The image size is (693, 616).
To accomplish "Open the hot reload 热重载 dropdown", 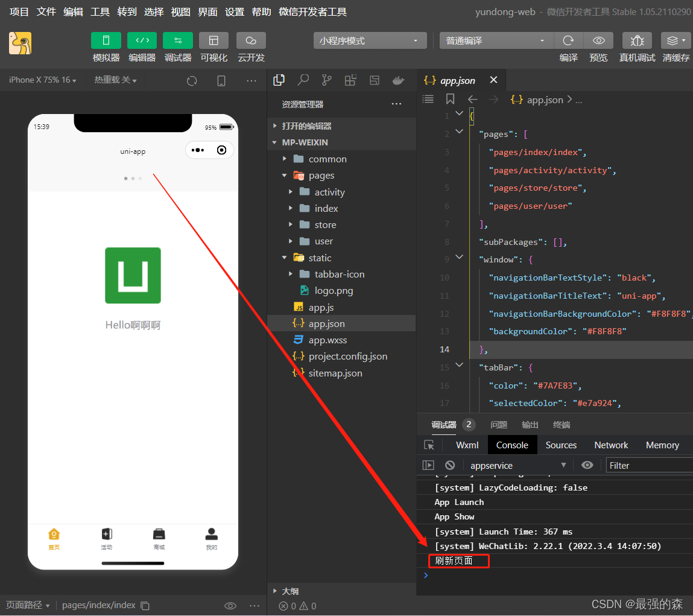I will click(x=115, y=80).
